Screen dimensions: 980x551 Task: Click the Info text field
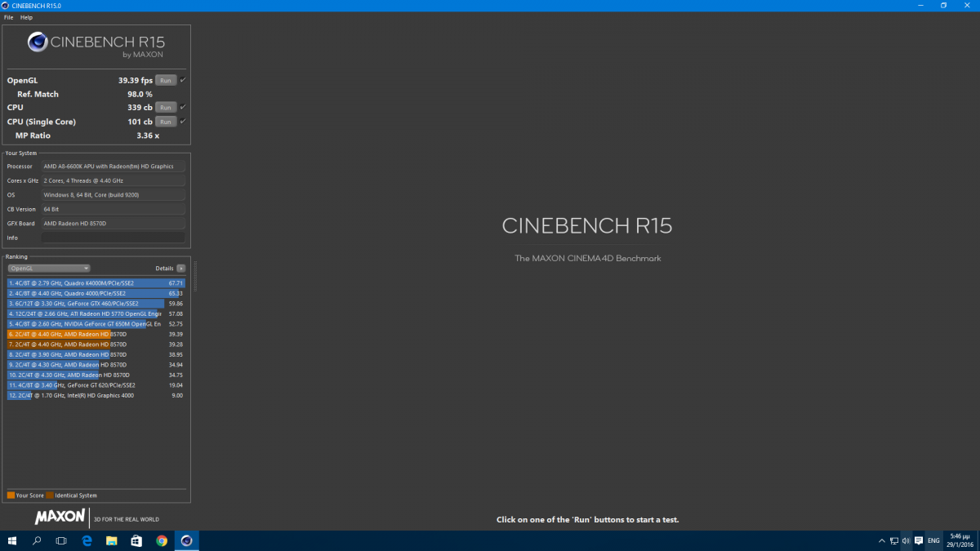pos(114,238)
